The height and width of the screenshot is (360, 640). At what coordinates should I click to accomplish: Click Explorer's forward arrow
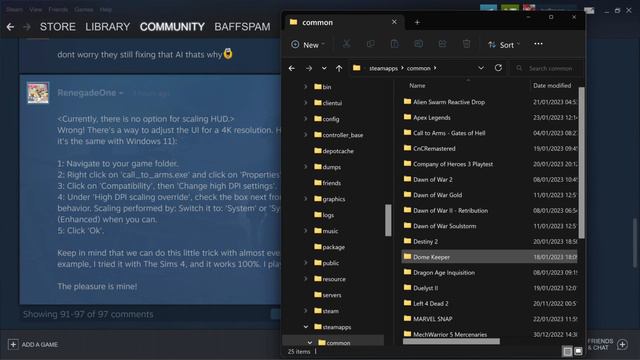[x=309, y=68]
